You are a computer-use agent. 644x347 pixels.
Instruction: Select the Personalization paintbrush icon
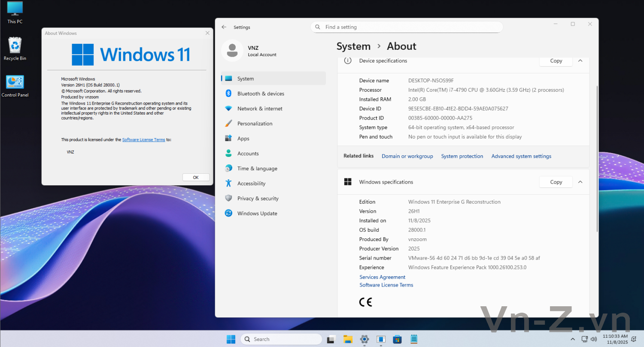click(x=228, y=124)
